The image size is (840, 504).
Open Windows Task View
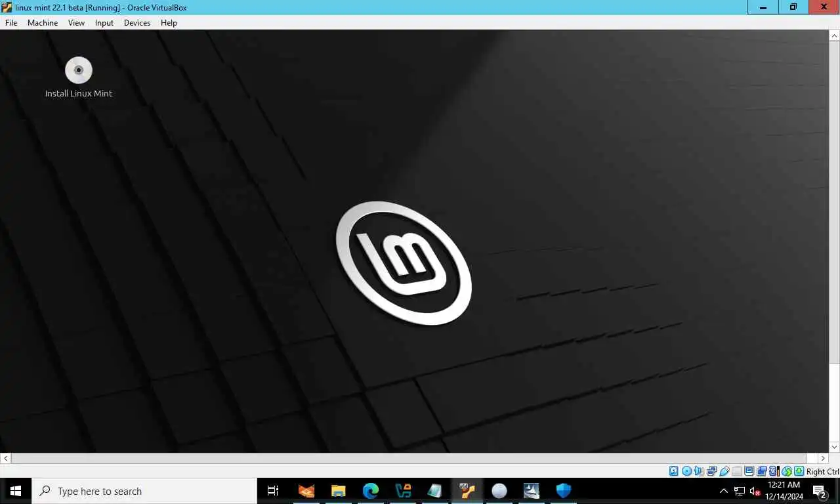(x=273, y=491)
